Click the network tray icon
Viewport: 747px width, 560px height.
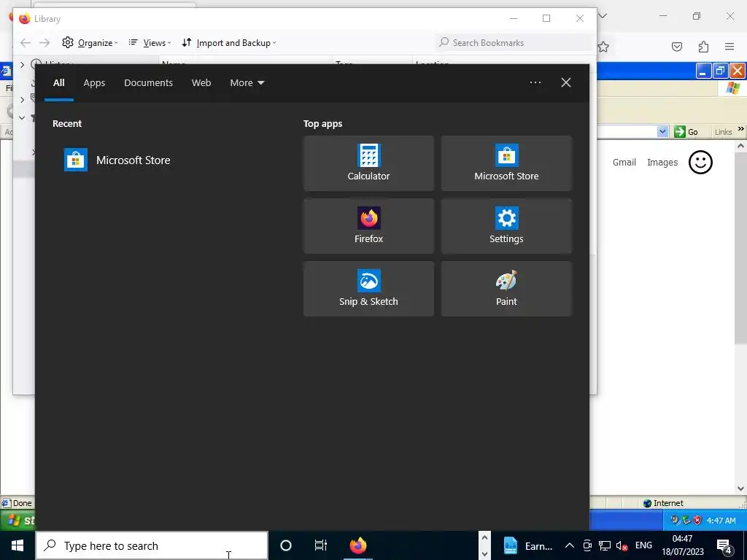pos(605,545)
